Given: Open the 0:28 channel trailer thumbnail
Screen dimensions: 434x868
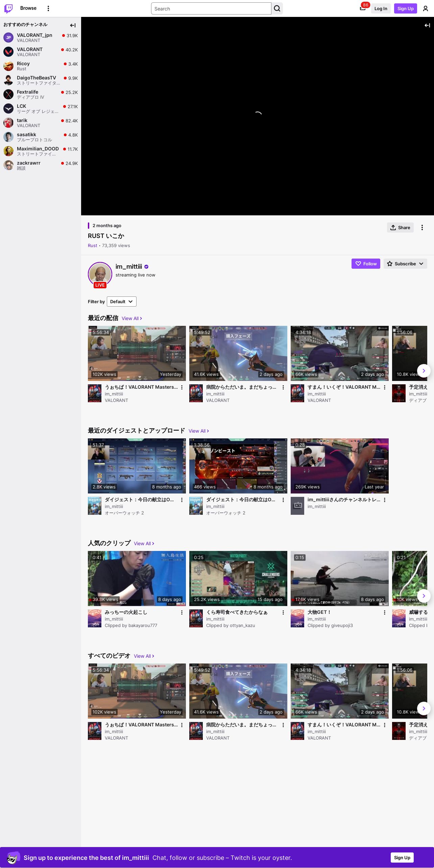Looking at the screenshot, I should [340, 466].
